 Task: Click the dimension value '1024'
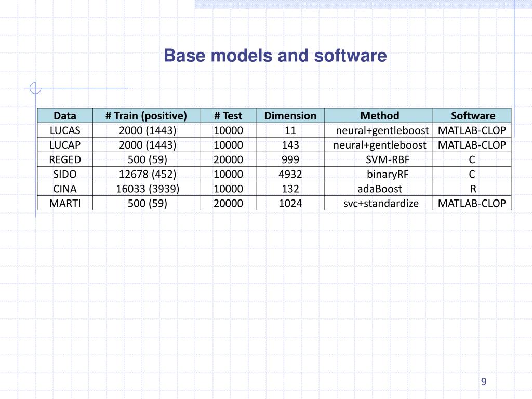290,203
